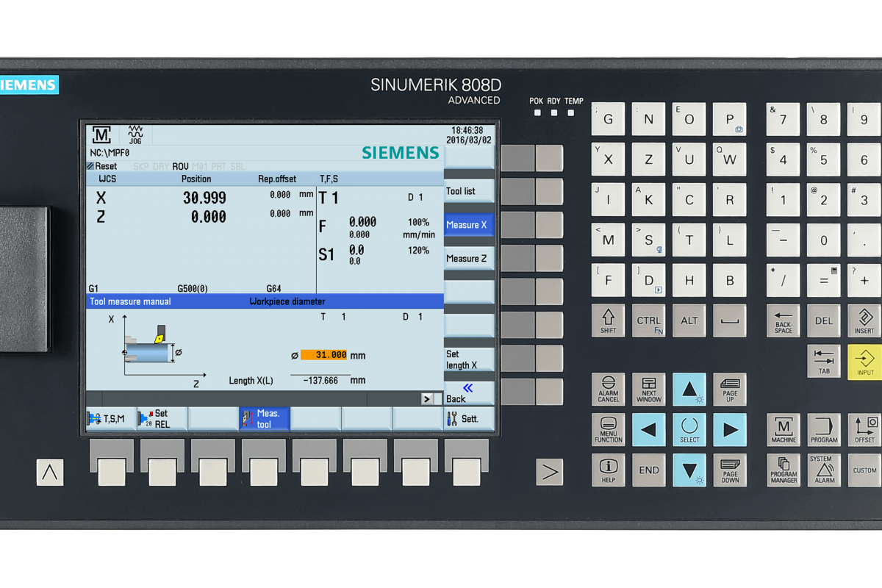882x588 pixels.
Task: Open the Tool list softkey
Action: click(468, 191)
